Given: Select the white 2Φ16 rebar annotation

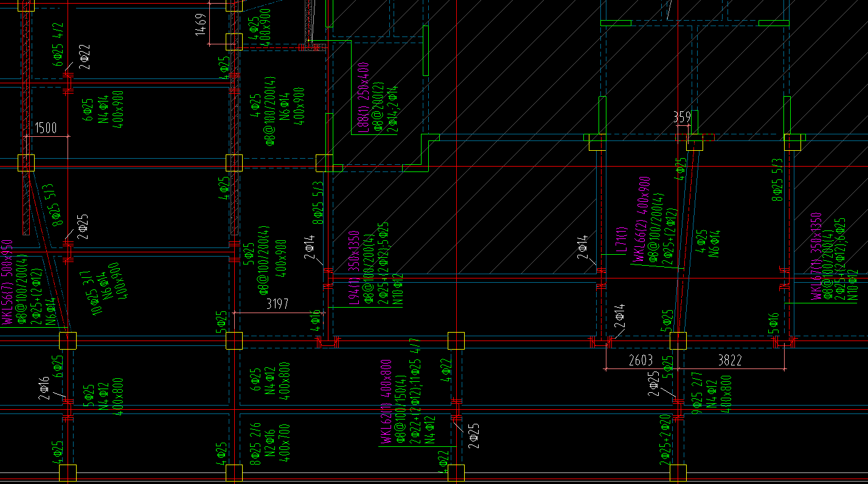Looking at the screenshot, I should [44, 389].
